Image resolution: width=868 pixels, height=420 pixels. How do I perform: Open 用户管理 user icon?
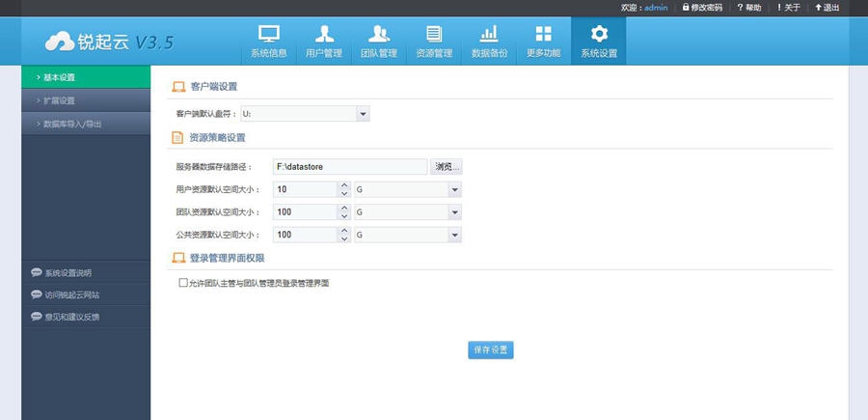pos(324,34)
